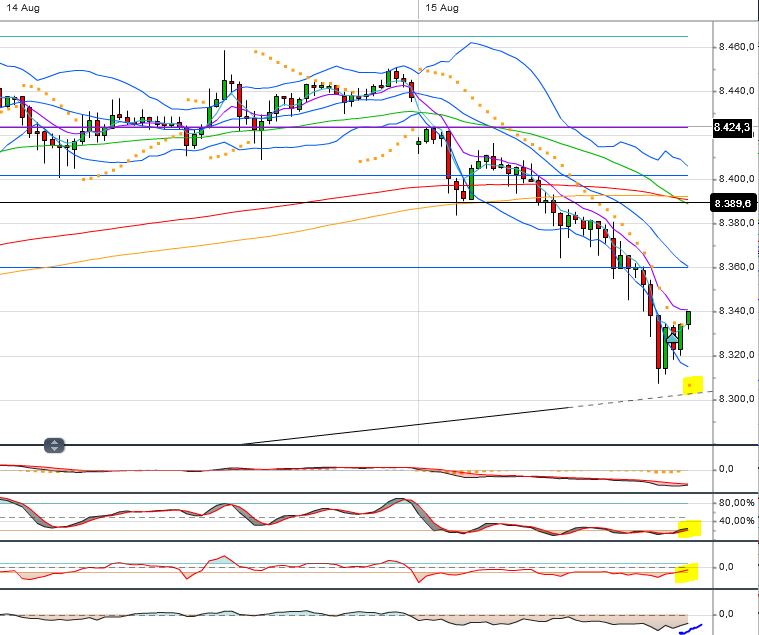Click the 14 Aug date label
This screenshot has height=635, width=759.
click(23, 8)
